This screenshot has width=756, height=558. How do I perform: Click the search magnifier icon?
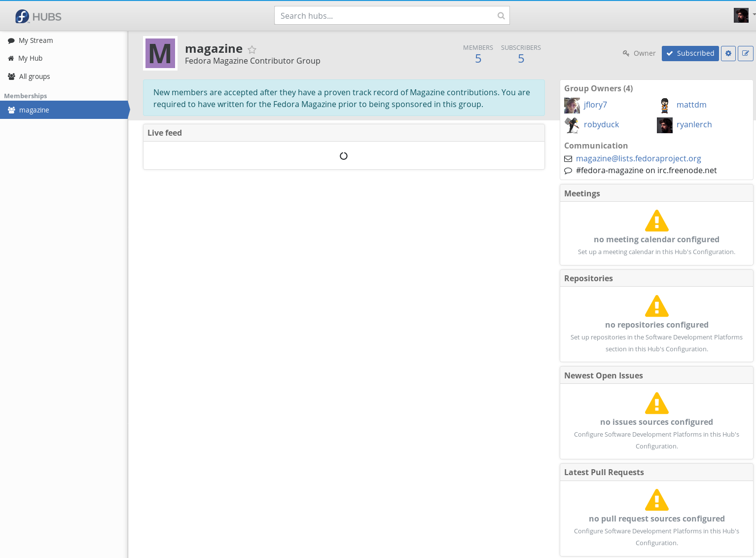pyautogui.click(x=501, y=16)
